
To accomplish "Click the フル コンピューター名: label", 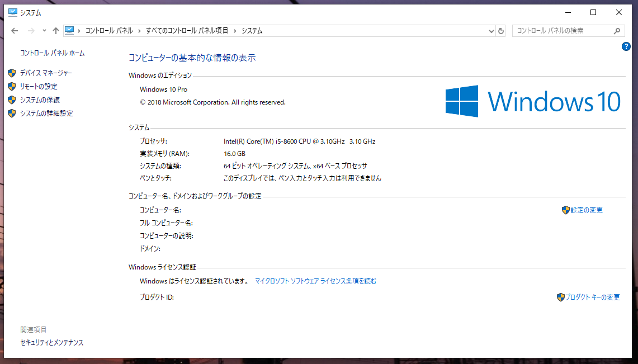I will pos(166,223).
